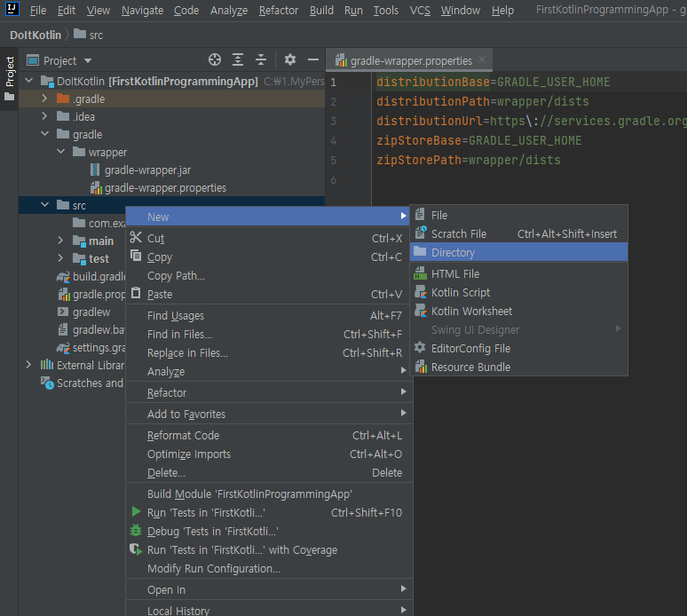Click Debug 'Tests in FirstKotli...' entry

tap(268, 531)
